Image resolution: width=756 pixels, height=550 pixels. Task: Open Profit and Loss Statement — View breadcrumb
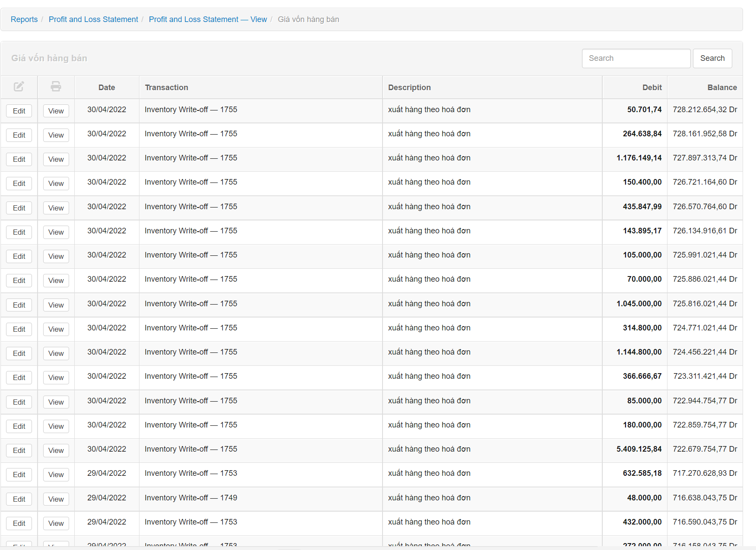(208, 19)
